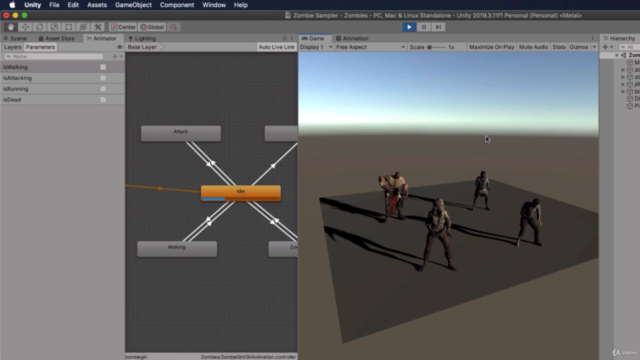Click the Parameters tab button
The height and width of the screenshot is (360, 640).
pos(40,47)
